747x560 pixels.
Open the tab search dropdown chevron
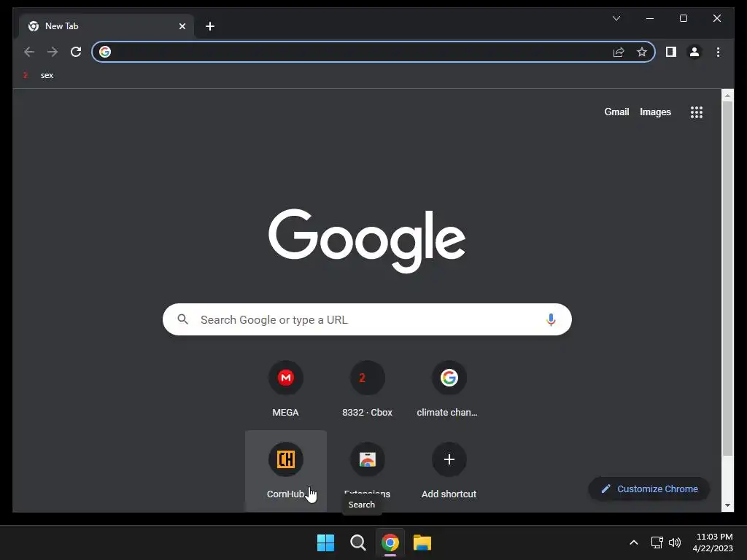coord(616,18)
